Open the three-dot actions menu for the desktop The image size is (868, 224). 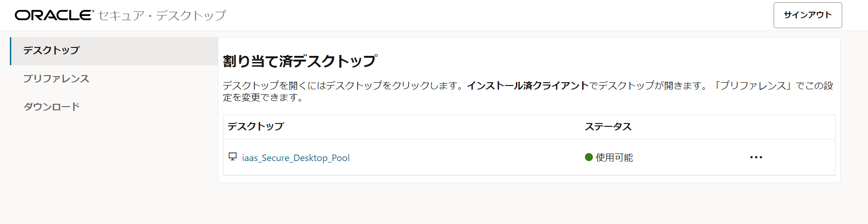(756, 157)
